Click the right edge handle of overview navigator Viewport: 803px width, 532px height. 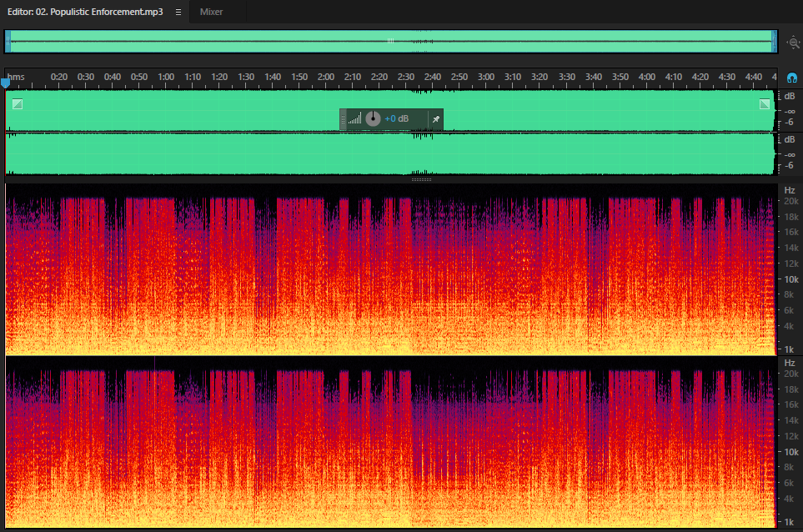coord(775,42)
